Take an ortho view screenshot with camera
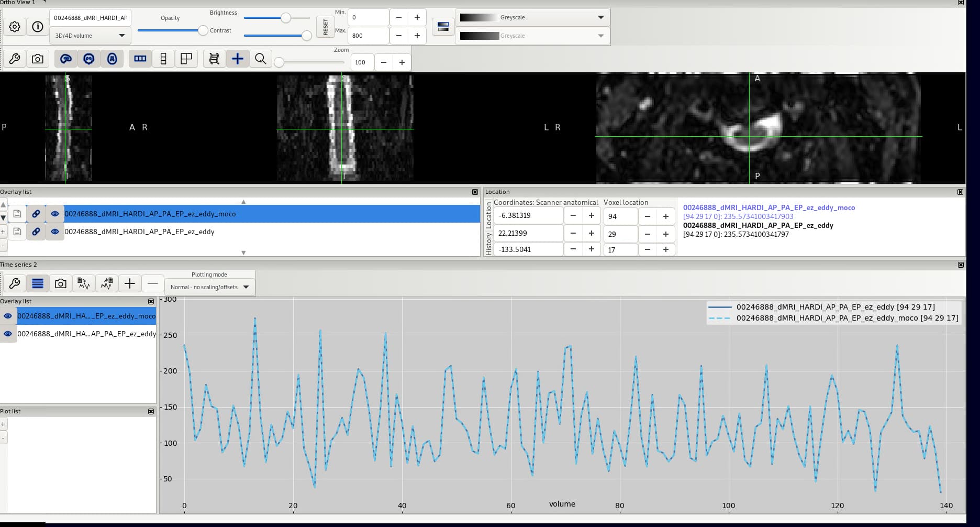 pos(38,59)
